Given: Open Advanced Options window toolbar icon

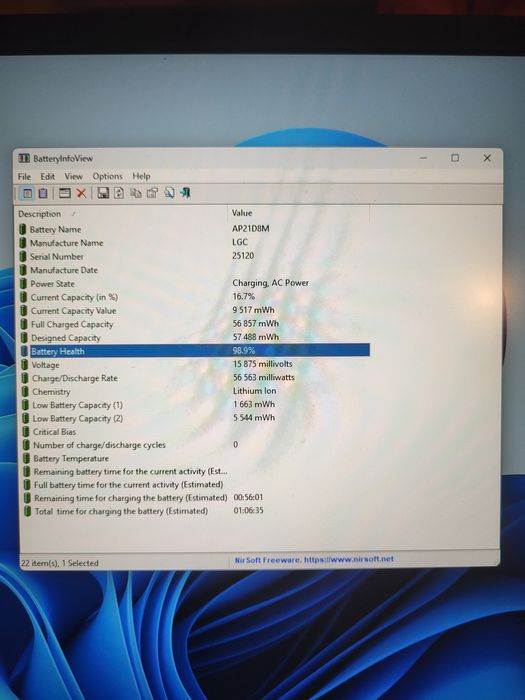Looking at the screenshot, I should pos(65,193).
